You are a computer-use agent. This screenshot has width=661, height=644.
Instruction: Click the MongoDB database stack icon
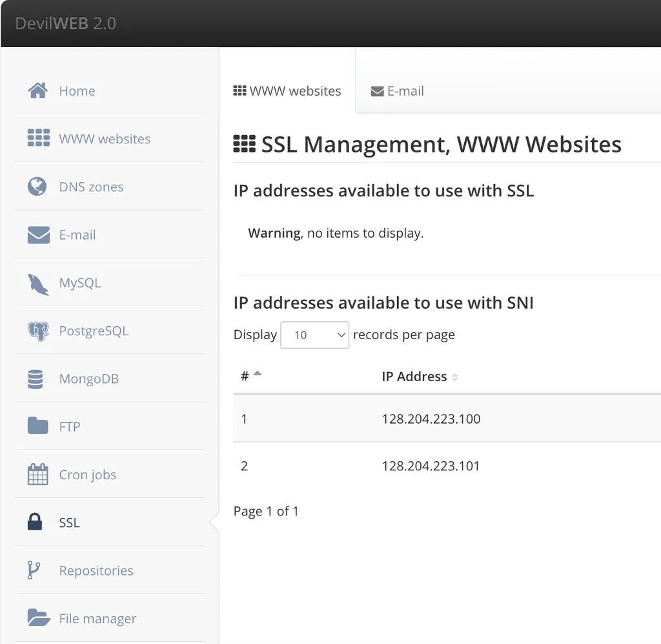point(36,379)
